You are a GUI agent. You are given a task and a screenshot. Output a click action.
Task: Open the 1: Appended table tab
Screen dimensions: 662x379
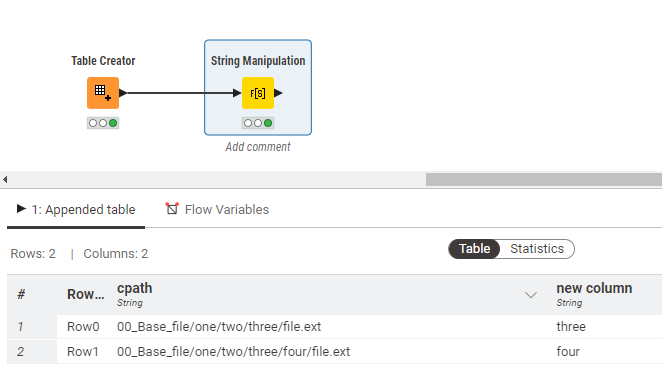[76, 209]
